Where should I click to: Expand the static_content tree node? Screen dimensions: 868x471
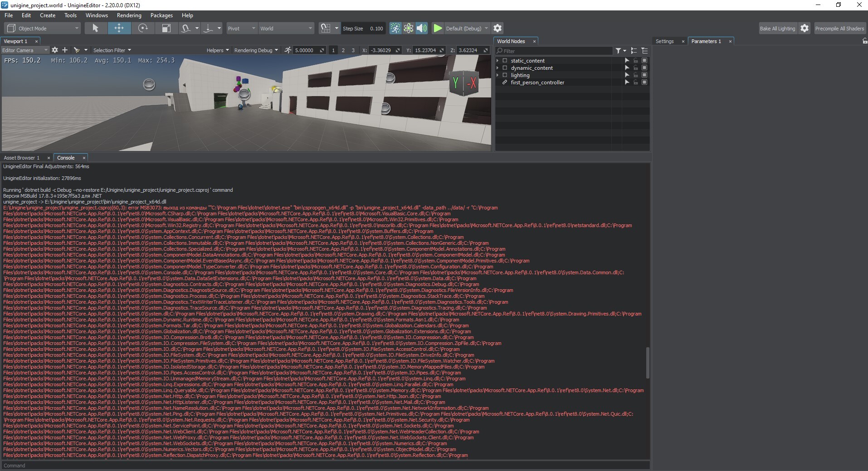(x=498, y=61)
